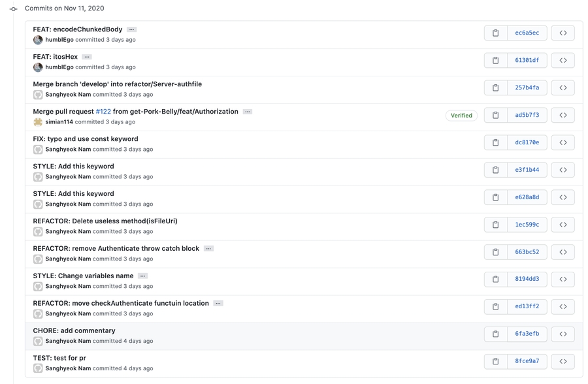Open pull request #122 link
Image resolution: width=588 pixels, height=384 pixels.
coord(103,112)
